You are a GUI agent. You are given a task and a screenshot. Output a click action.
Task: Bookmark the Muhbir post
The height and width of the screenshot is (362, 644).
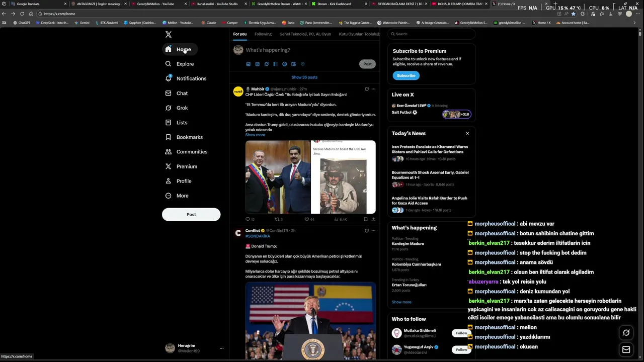[366, 219]
